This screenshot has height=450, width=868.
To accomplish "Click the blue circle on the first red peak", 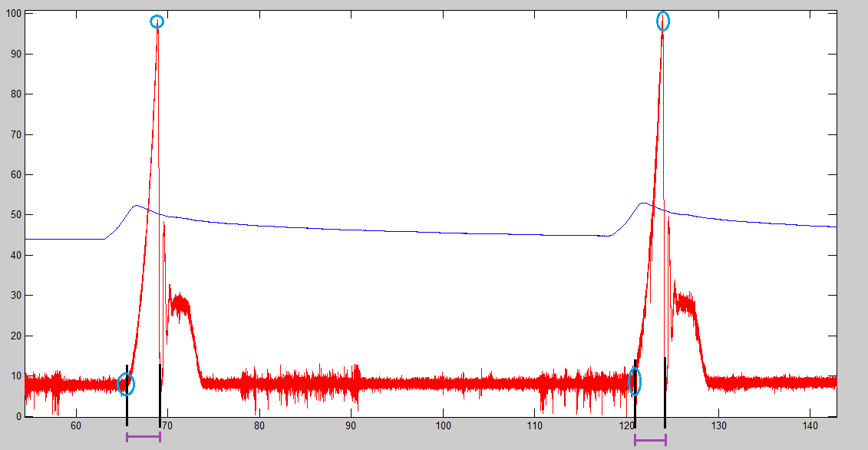I will point(157,22).
